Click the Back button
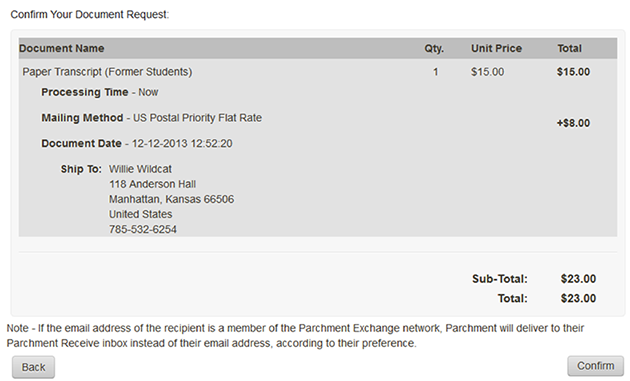The height and width of the screenshot is (381, 630). [33, 367]
